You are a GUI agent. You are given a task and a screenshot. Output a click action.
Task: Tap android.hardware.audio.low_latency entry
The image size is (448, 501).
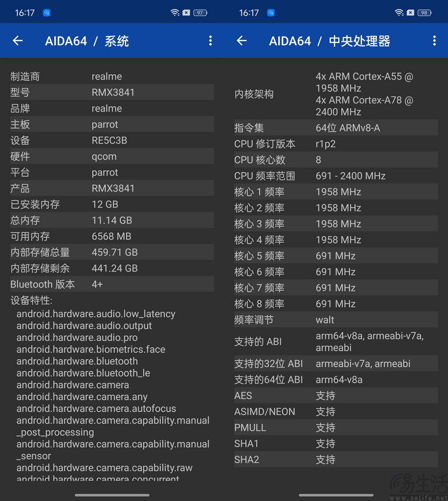coord(96,314)
